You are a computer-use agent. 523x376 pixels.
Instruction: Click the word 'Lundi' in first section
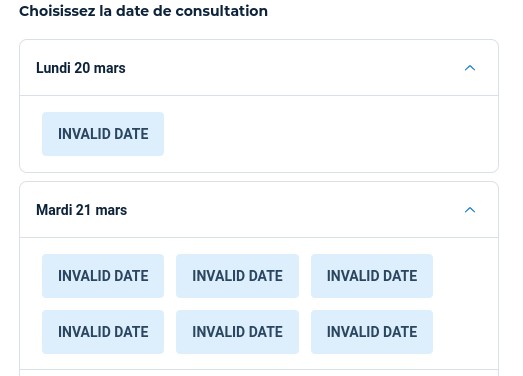click(53, 68)
